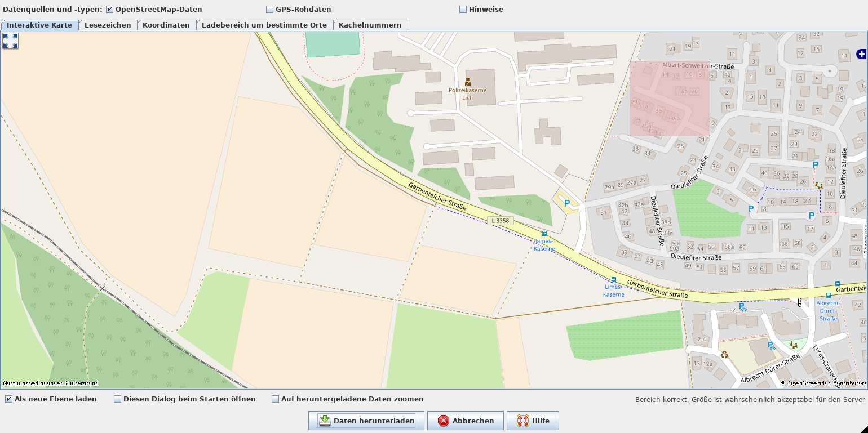The image size is (868, 433).
Task: Open the Nutzungsbedingungen Hintergrund link
Action: click(51, 383)
